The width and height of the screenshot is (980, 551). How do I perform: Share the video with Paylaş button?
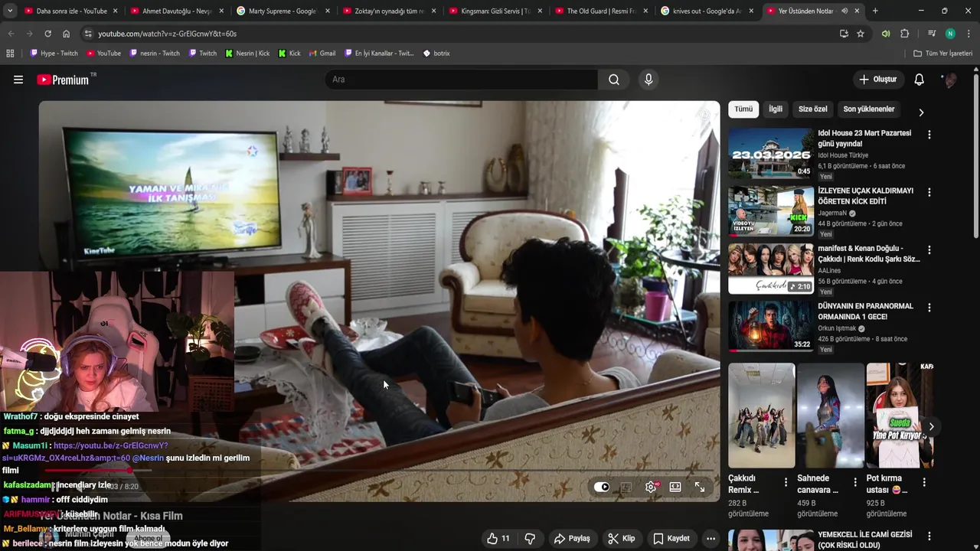pyautogui.click(x=572, y=539)
